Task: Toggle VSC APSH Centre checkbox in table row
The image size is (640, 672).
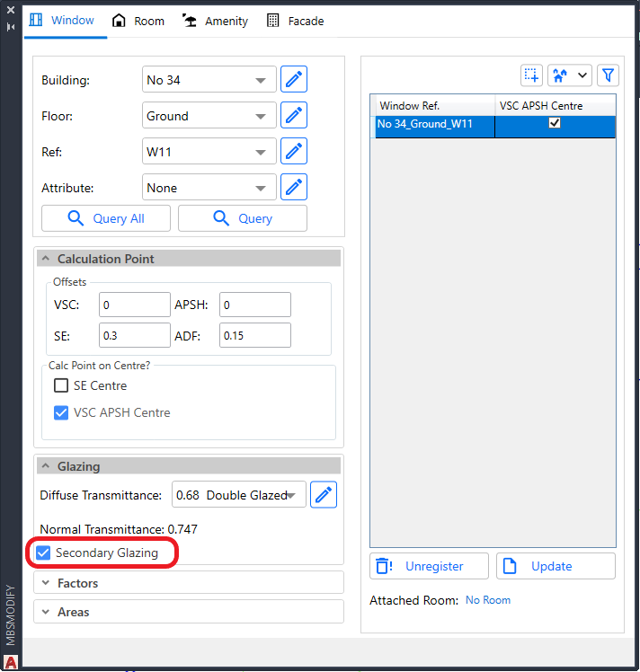Action: (555, 123)
